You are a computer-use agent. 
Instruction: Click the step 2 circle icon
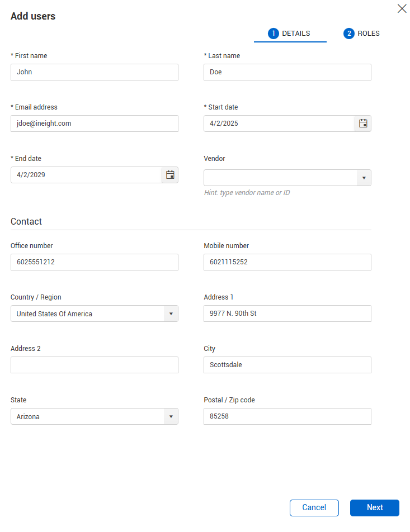(348, 34)
